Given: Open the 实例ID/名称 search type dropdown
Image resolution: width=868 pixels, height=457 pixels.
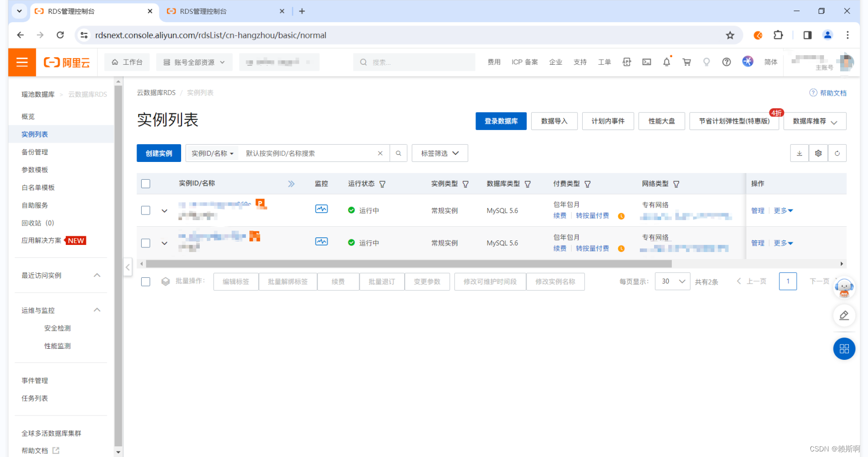Looking at the screenshot, I should click(212, 153).
